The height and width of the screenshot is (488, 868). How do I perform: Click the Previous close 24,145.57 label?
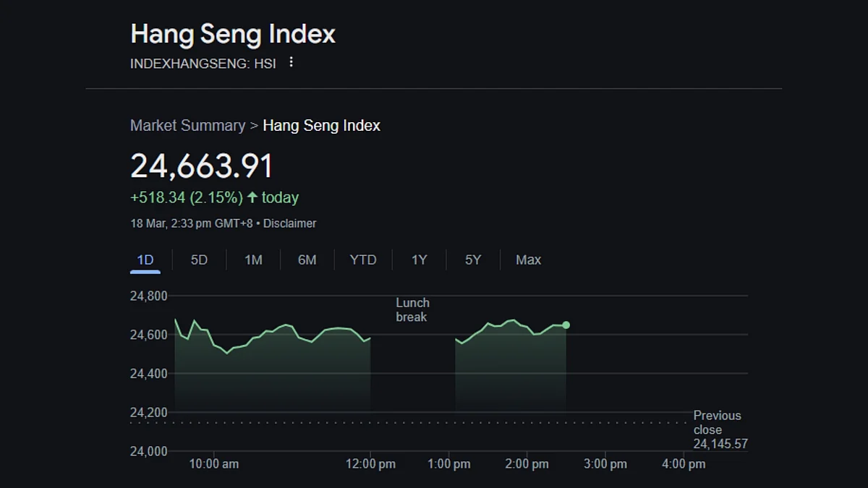[720, 429]
